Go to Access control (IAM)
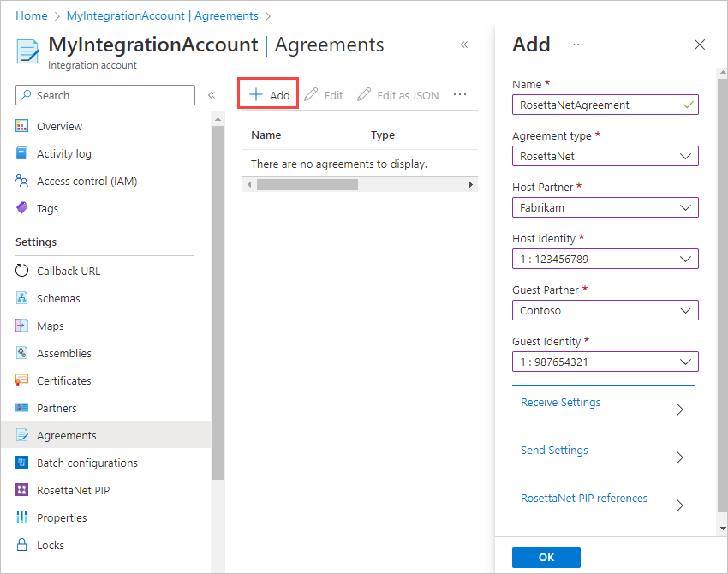 pyautogui.click(x=87, y=181)
